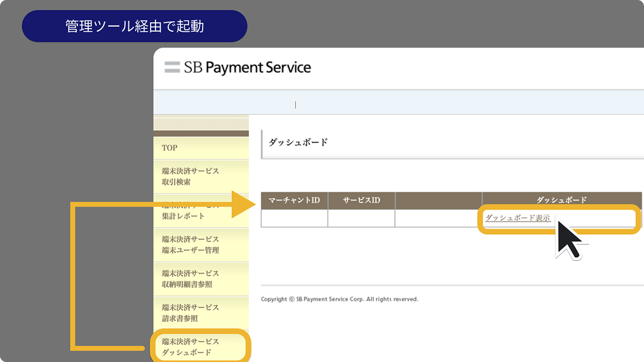
Task: Click the SB Payment Service logo
Action: point(238,67)
